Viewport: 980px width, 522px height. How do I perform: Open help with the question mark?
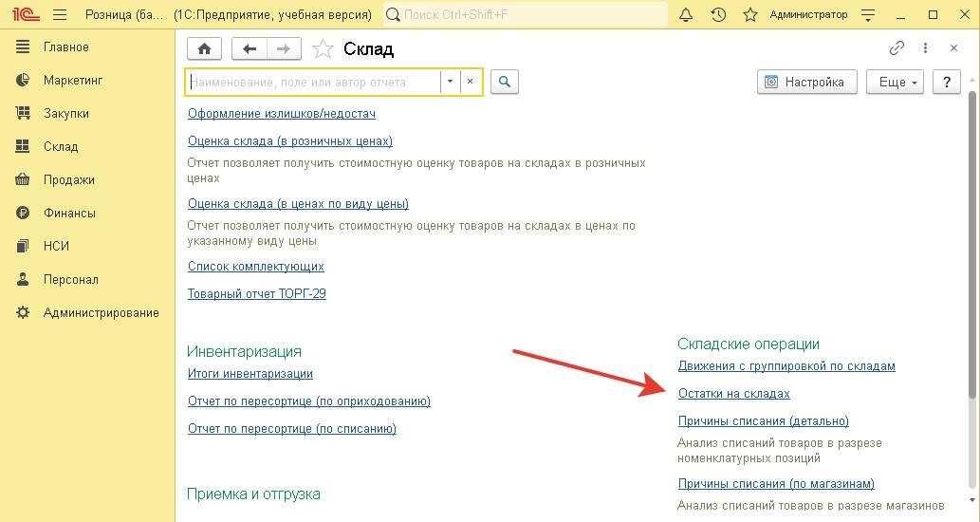pyautogui.click(x=946, y=82)
